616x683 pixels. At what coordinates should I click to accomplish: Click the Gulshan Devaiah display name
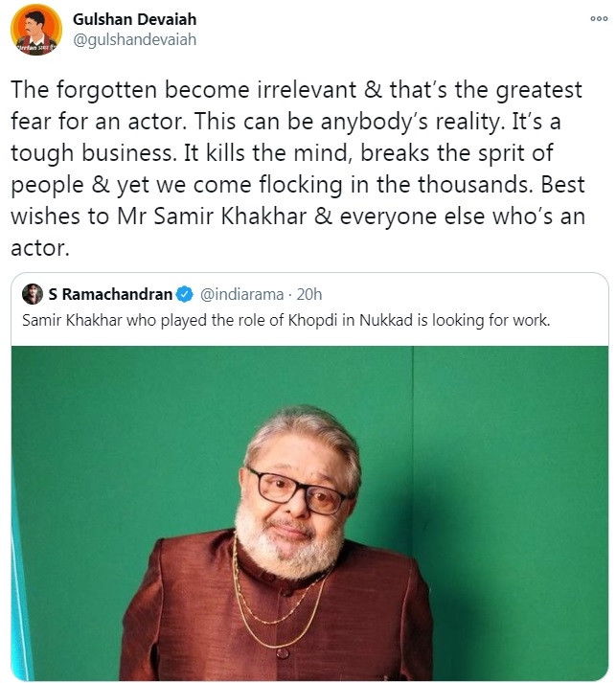pyautogui.click(x=135, y=19)
